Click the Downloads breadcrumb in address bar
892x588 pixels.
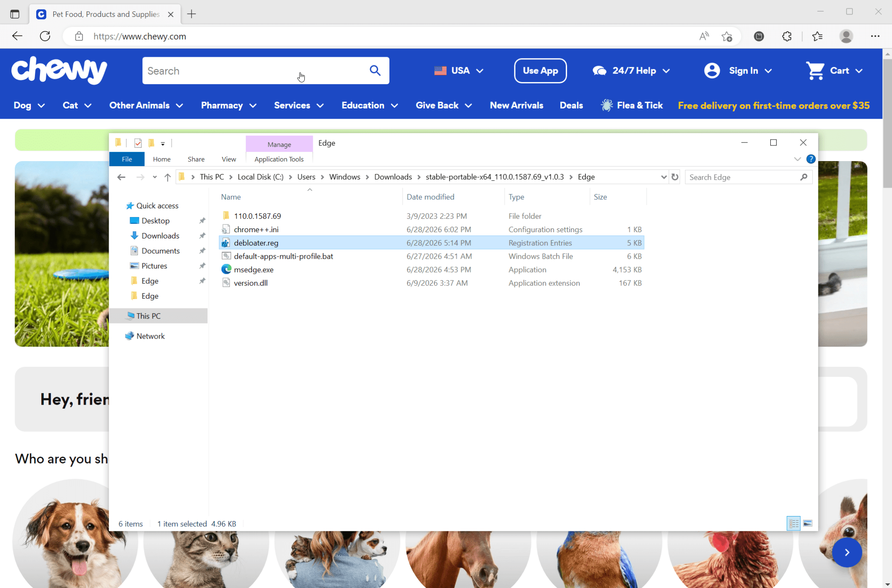click(393, 177)
